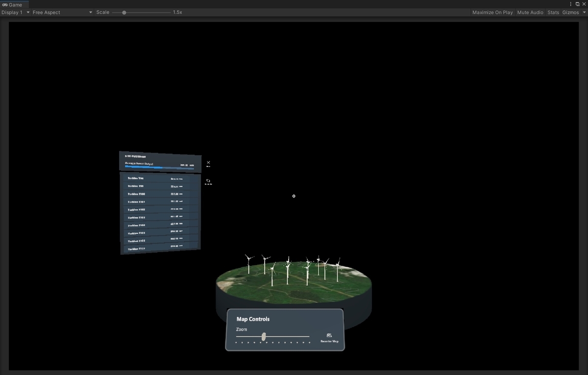This screenshot has width=588, height=375.
Task: Toggle the Stats overlay
Action: pyautogui.click(x=553, y=12)
